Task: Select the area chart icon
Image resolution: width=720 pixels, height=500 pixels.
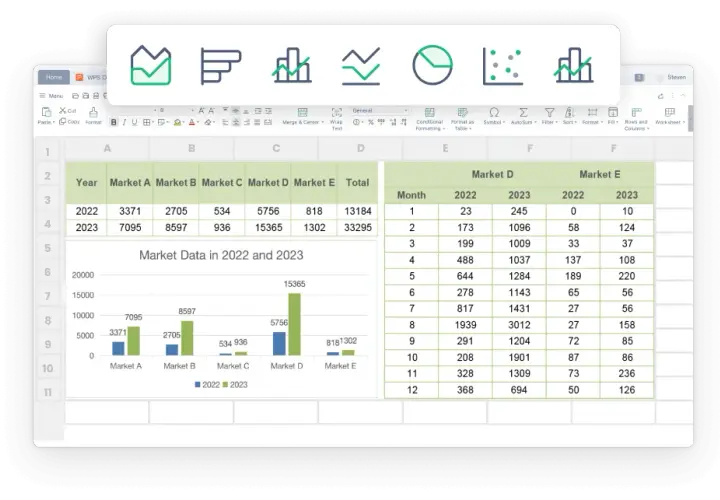Action: [151, 66]
